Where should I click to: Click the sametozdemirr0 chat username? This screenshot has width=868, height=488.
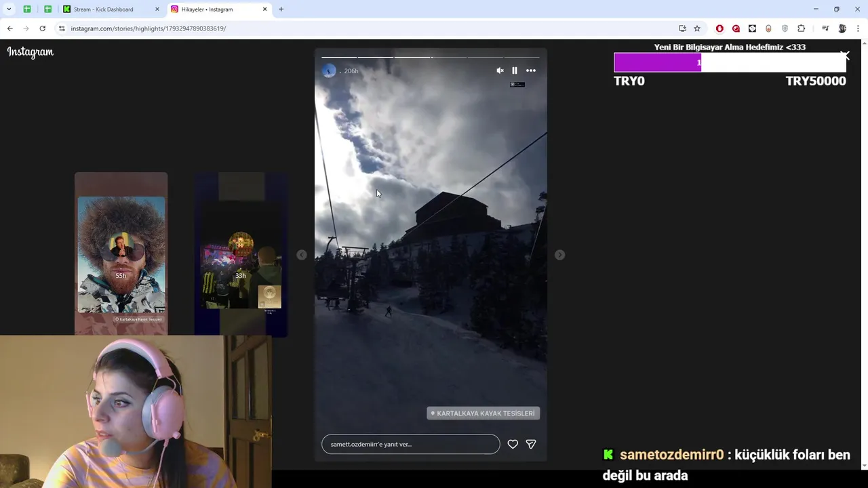[671, 455]
